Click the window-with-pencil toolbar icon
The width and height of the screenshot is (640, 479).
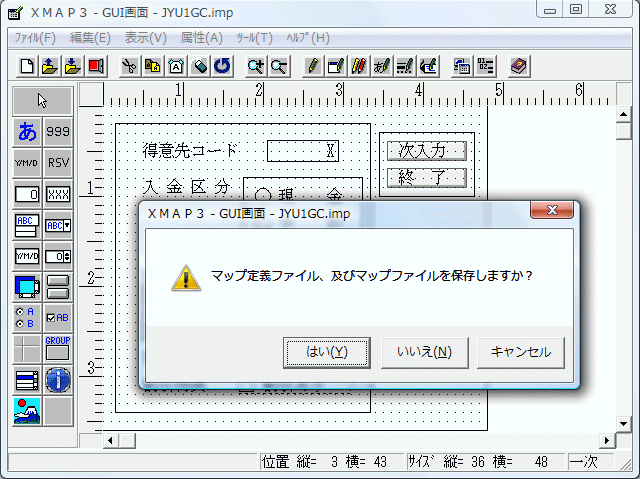[x=336, y=66]
